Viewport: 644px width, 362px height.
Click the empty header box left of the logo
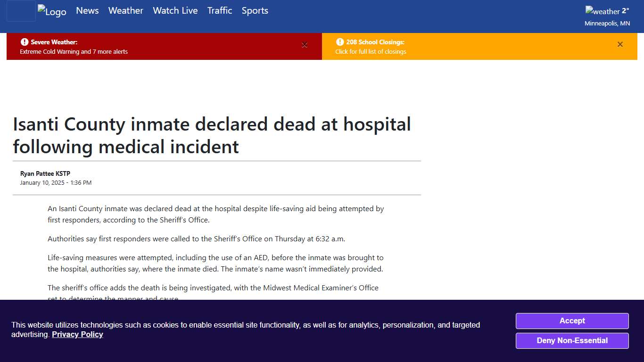pyautogui.click(x=21, y=10)
